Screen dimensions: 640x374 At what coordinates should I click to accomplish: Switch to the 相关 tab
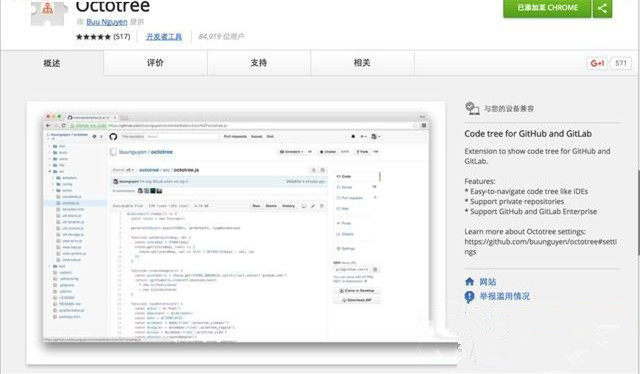click(x=362, y=63)
